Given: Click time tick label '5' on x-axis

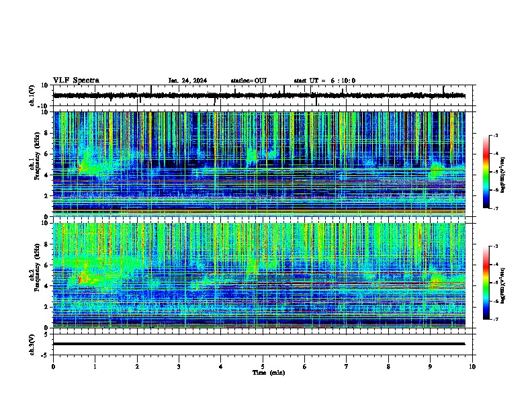Looking at the screenshot, I should pos(263,367).
